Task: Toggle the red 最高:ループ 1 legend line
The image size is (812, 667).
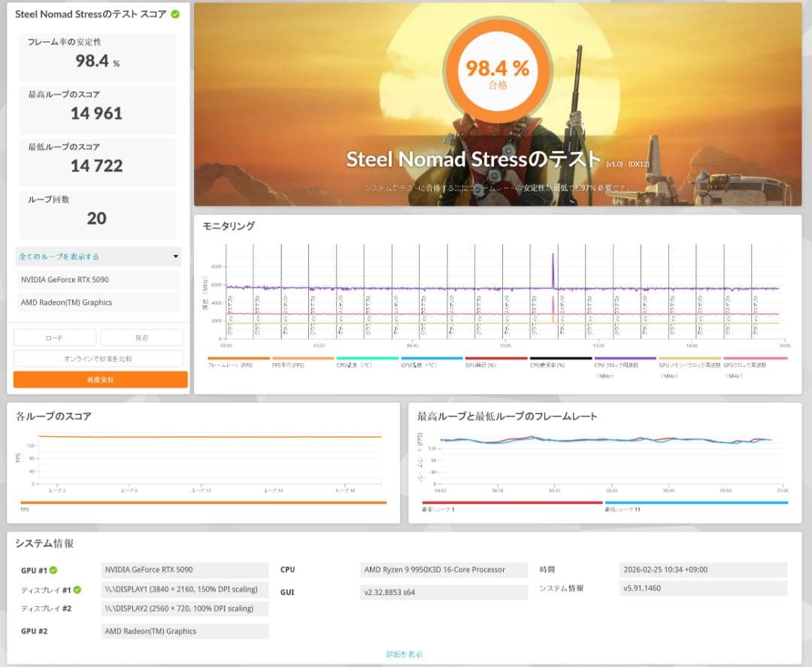Action: 513,502
